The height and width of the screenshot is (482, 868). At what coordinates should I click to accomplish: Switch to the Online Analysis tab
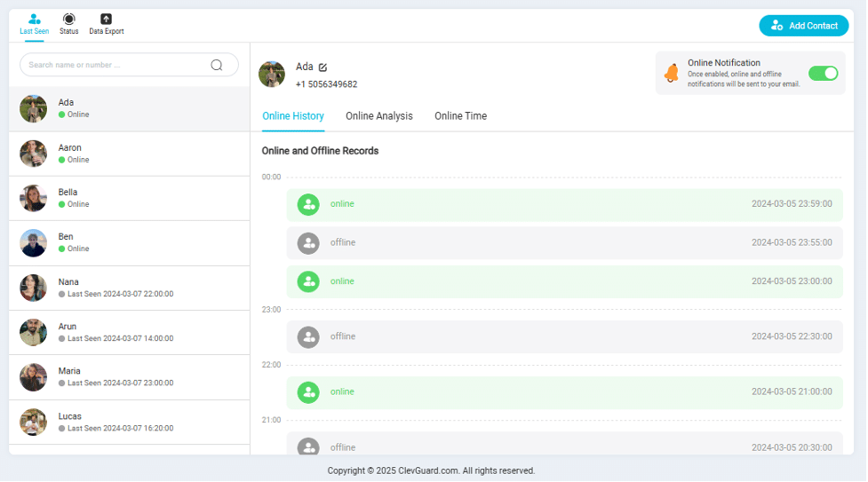click(x=379, y=116)
